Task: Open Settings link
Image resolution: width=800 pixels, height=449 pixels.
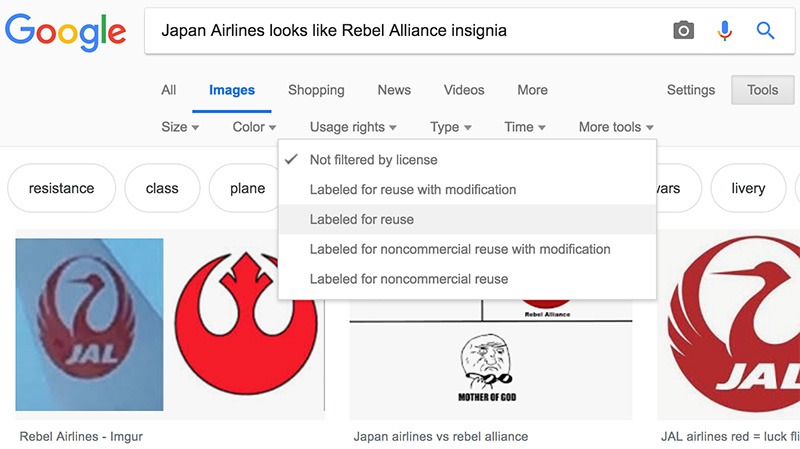Action: [x=690, y=90]
